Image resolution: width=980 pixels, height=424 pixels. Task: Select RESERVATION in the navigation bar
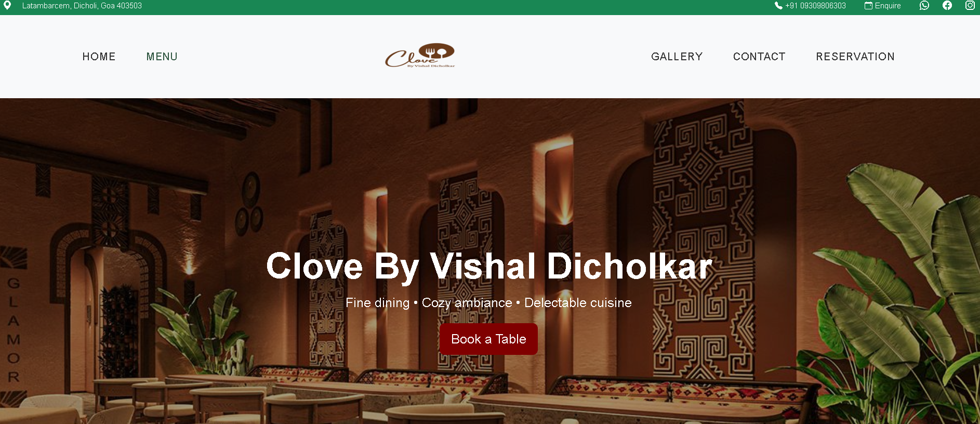point(855,57)
